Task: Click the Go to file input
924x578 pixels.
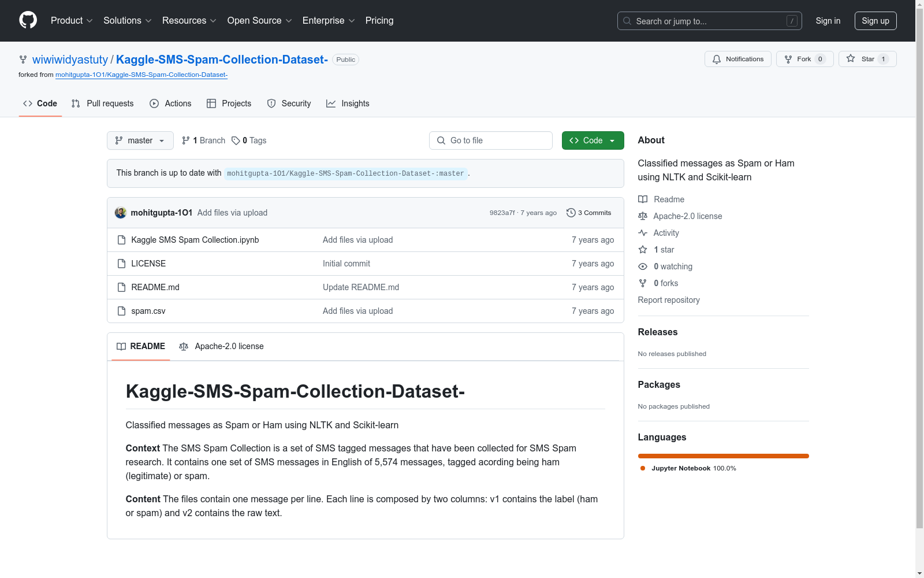Action: tap(491, 140)
